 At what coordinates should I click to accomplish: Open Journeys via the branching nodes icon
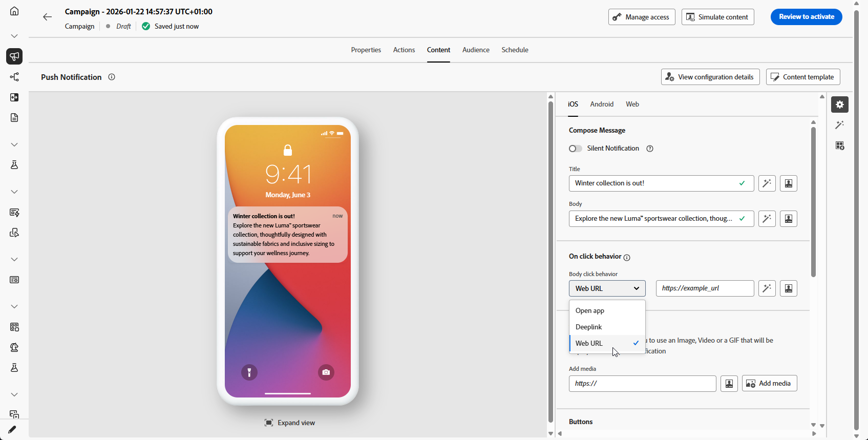coord(14,77)
